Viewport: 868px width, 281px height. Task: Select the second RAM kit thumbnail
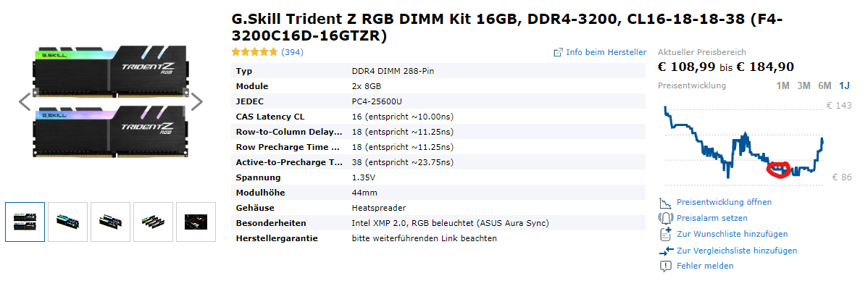pos(67,222)
